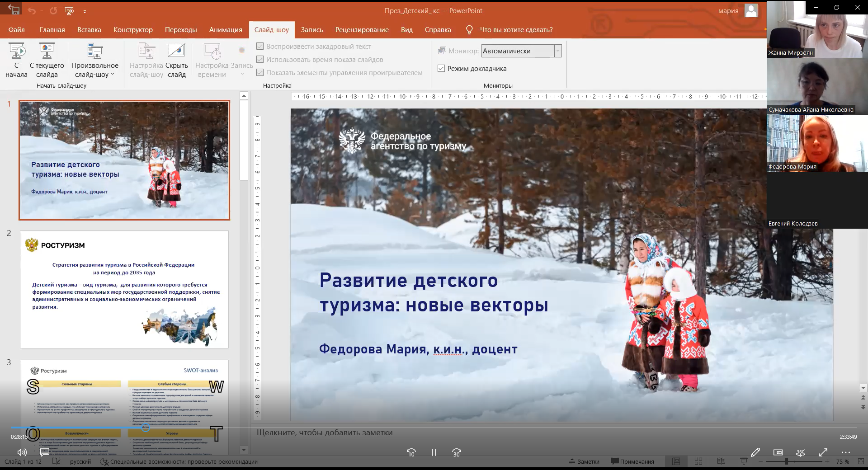Open the Монитор dropdown set to Автоматически
This screenshot has height=470, width=868.
[558, 51]
